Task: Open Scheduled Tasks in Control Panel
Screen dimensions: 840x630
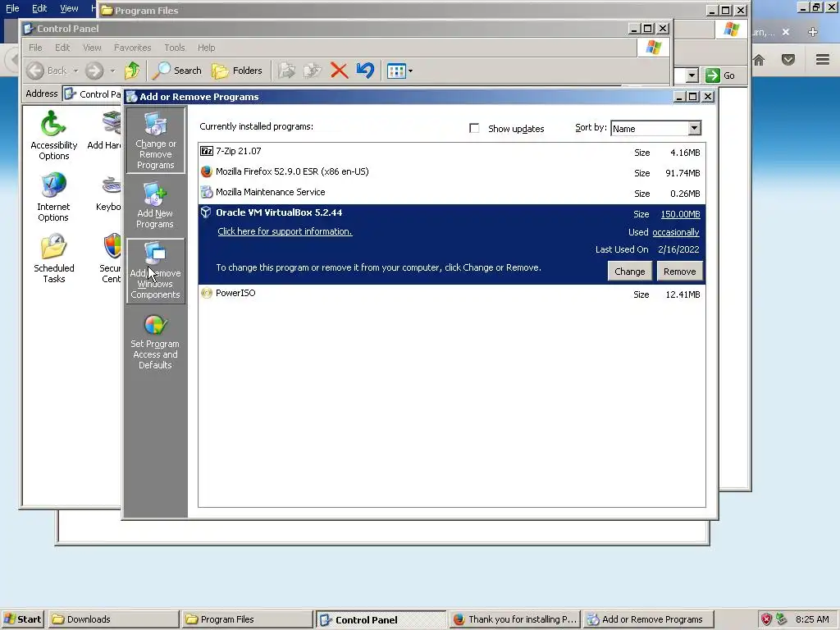Action: pyautogui.click(x=53, y=258)
